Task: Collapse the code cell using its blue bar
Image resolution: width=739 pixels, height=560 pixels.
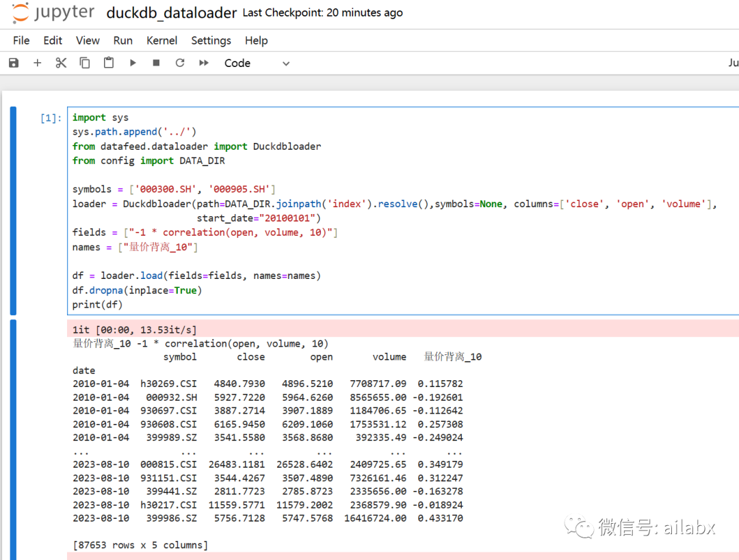Action: click(13, 211)
